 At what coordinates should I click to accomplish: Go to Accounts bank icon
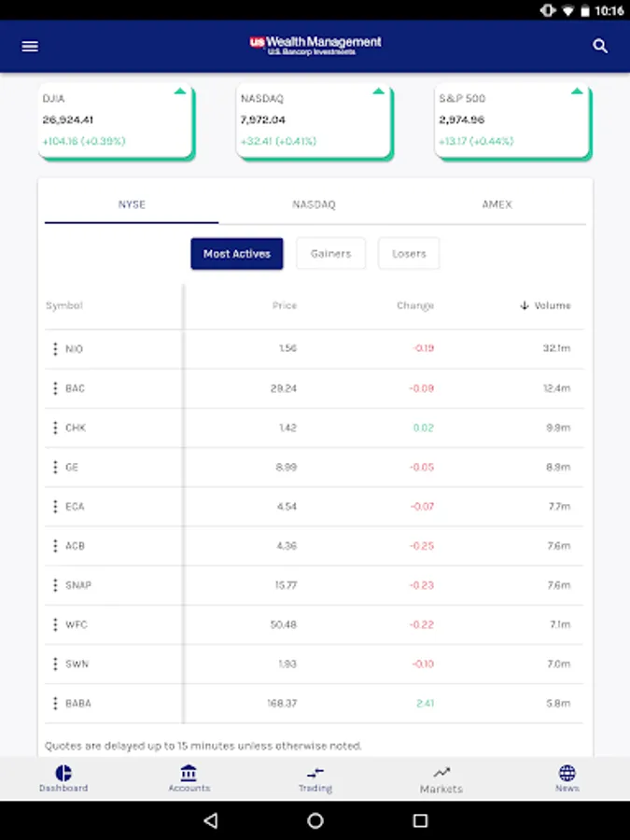point(189,777)
